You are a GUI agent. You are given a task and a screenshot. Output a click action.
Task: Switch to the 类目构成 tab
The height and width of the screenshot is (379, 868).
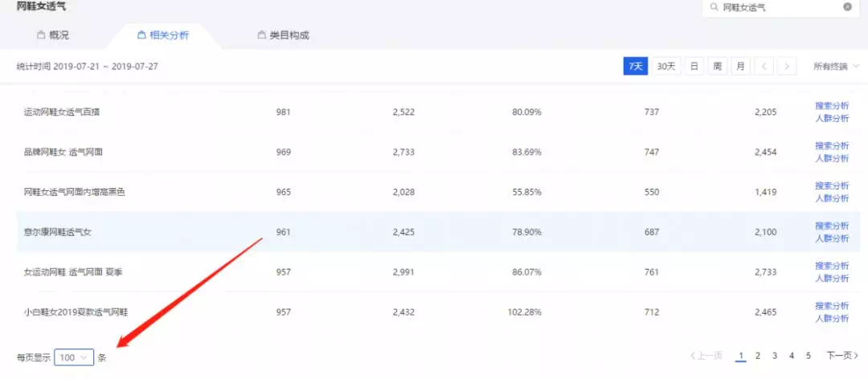(x=283, y=35)
